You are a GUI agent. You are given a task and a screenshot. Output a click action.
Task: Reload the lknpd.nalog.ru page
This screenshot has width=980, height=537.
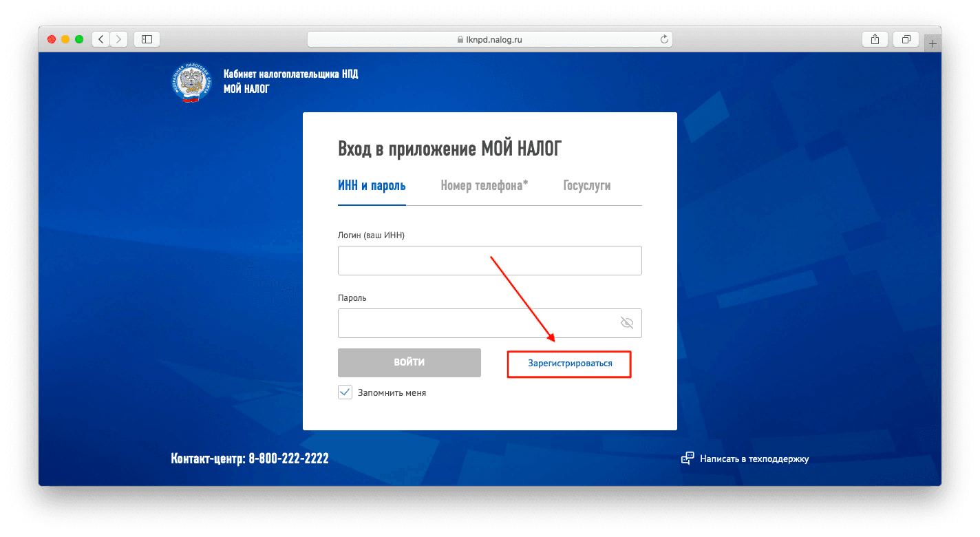click(664, 39)
